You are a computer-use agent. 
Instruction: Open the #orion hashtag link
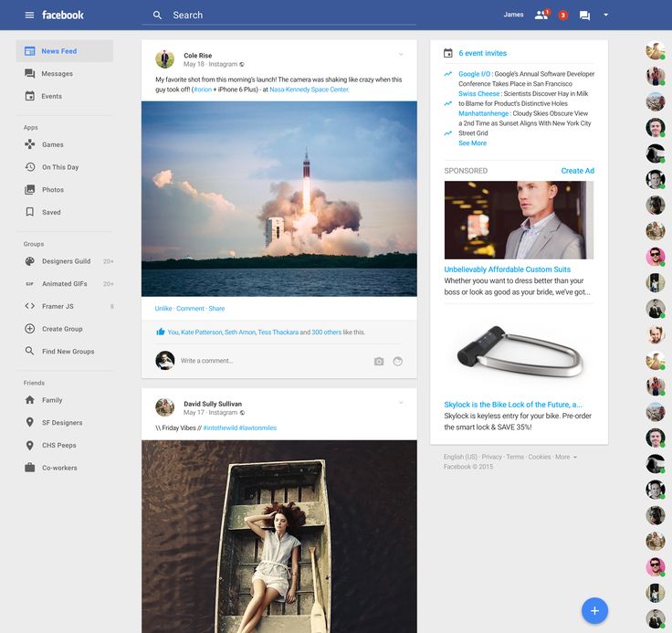click(203, 90)
